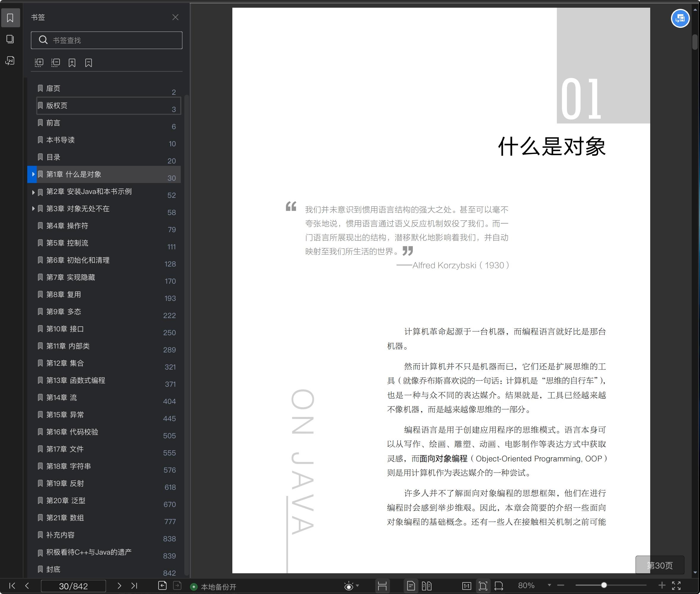Open the bookmarks panel icon in sidebar
Viewport: 700px width, 594px height.
pos(10,18)
